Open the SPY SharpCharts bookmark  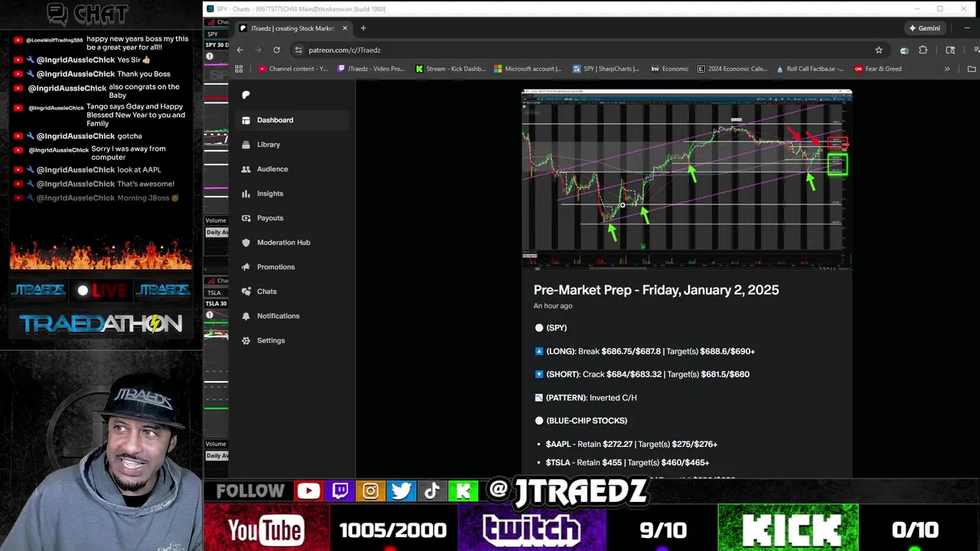[606, 69]
